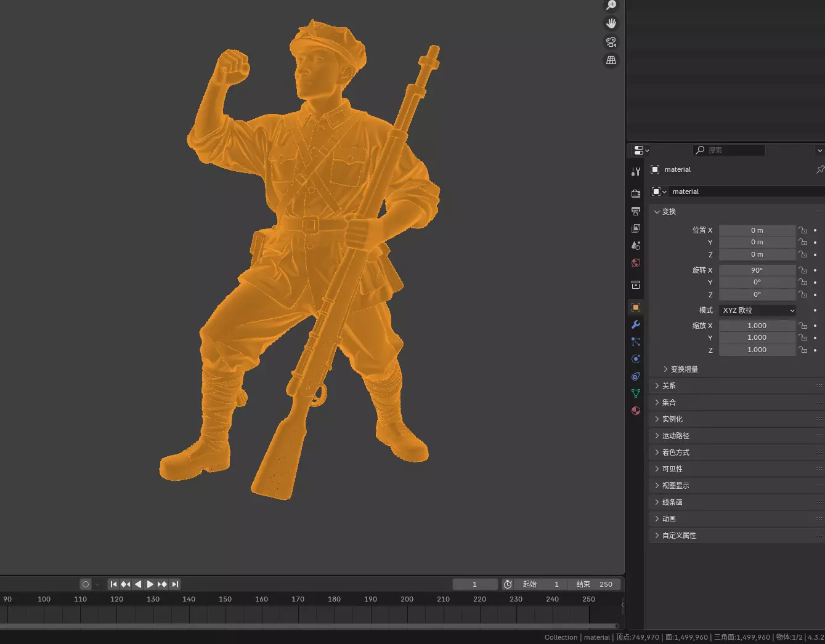Toggle camera view icon in viewport
Viewport: 825px width, 644px height.
pos(611,42)
